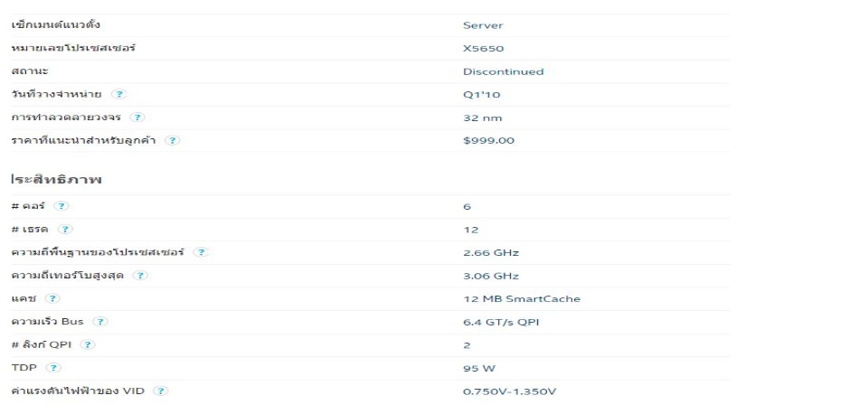Click the $999.00 price value

(x=488, y=140)
